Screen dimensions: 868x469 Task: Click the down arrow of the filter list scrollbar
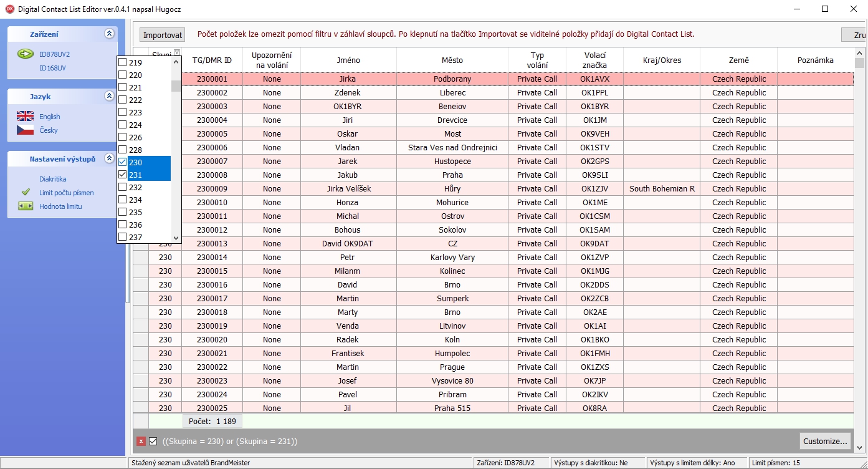176,238
